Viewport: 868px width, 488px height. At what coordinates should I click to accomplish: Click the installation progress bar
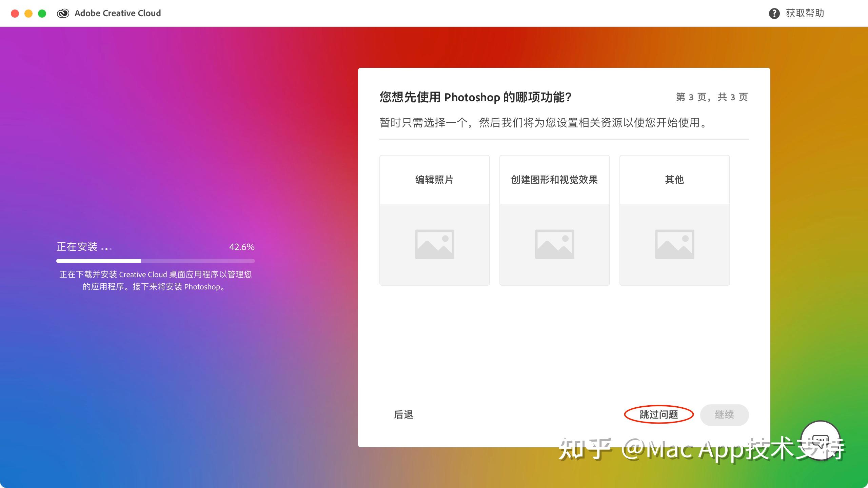(x=156, y=261)
